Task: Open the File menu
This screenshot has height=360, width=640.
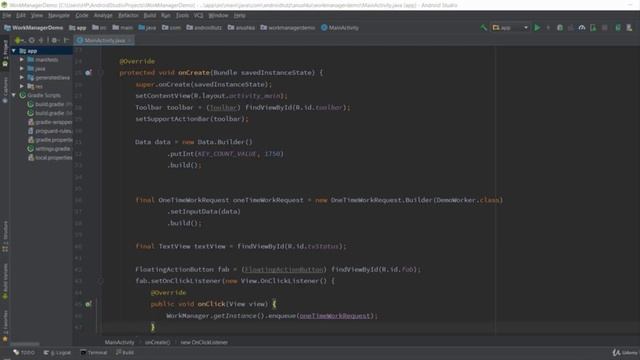Action: [7, 16]
